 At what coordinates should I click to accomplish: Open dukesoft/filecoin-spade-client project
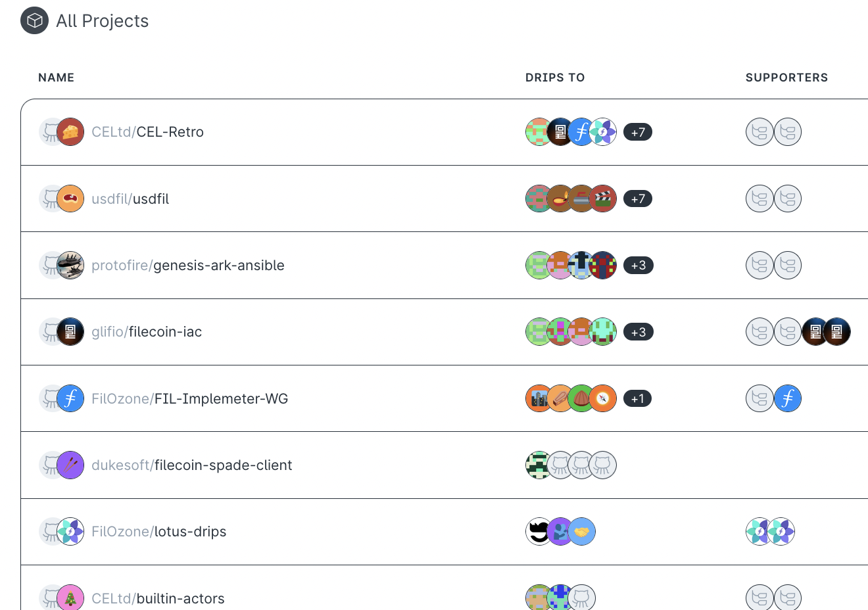point(191,465)
